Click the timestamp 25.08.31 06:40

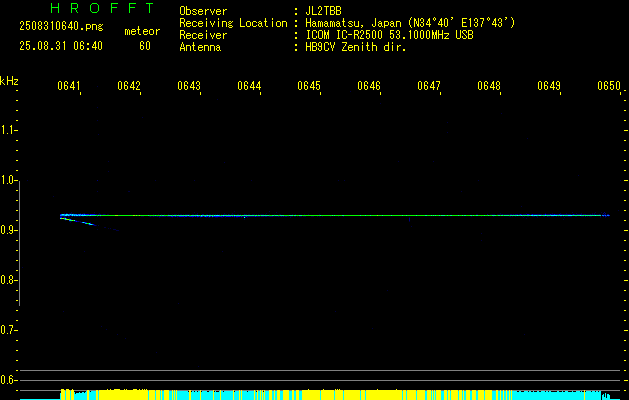coord(61,46)
